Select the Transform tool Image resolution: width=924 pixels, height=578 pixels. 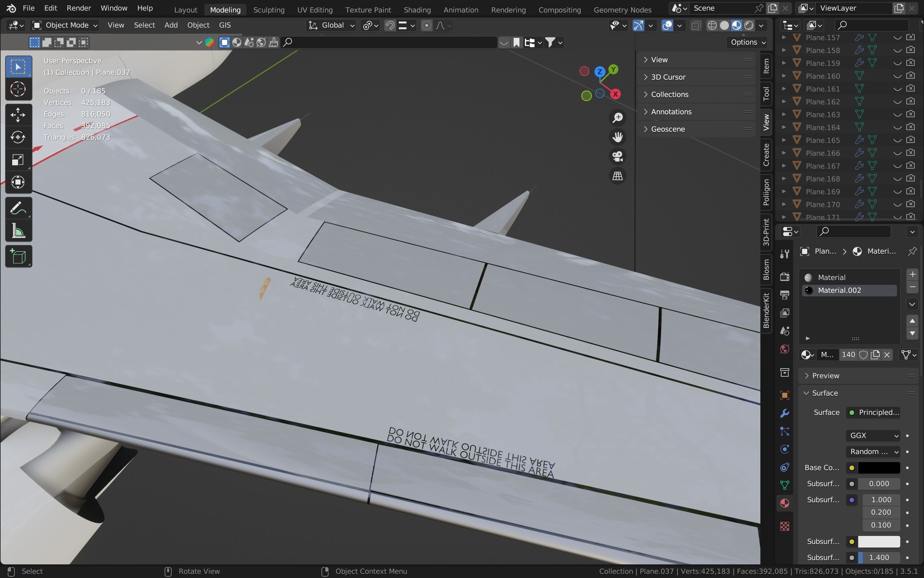point(18,182)
